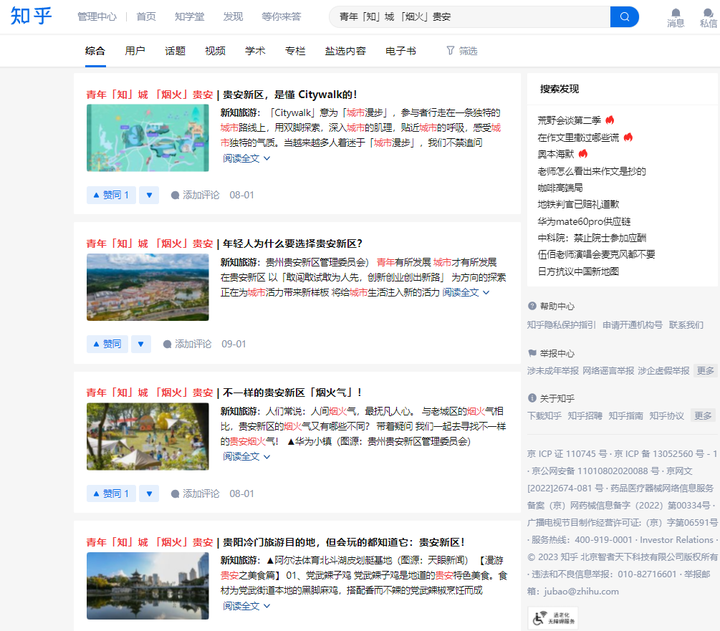Screen dimensions: 720x631
Task: Switch to the 视频 tab
Action: click(215, 51)
